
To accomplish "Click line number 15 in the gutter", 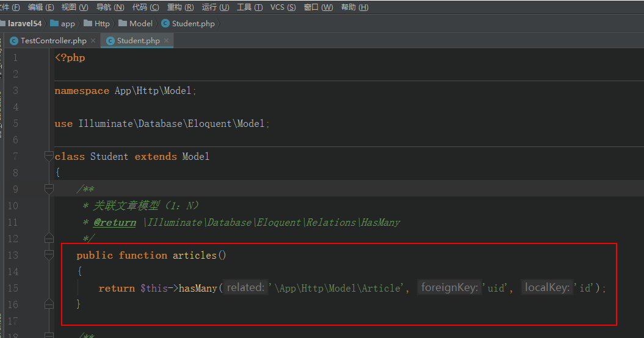I will click(x=13, y=288).
